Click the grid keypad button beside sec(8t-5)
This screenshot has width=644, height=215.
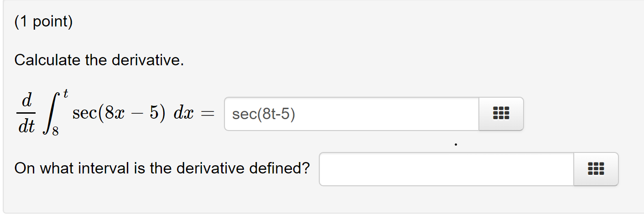tap(501, 114)
